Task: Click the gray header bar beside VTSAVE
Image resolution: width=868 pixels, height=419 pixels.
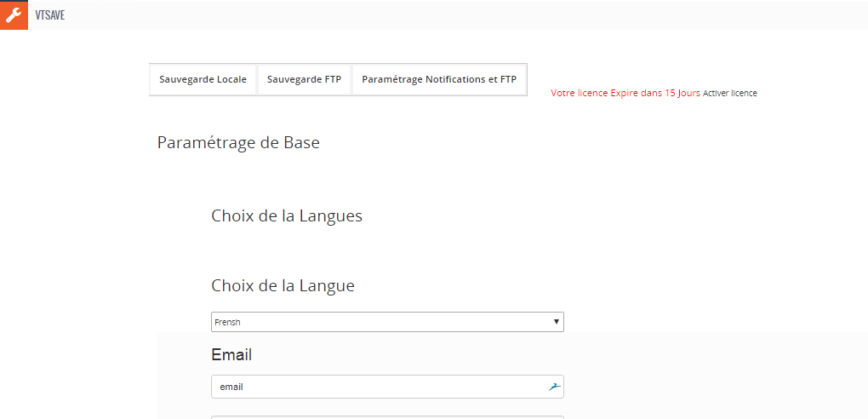Action: [x=465, y=15]
